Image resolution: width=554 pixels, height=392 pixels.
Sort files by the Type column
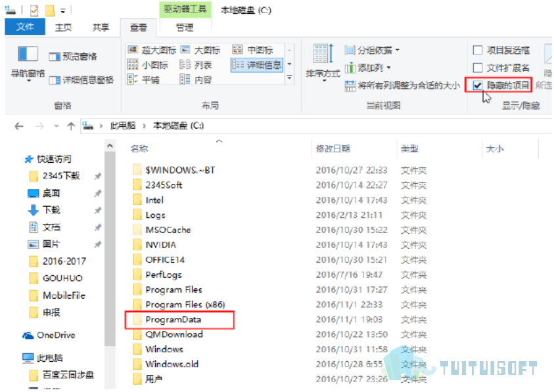coord(409,148)
